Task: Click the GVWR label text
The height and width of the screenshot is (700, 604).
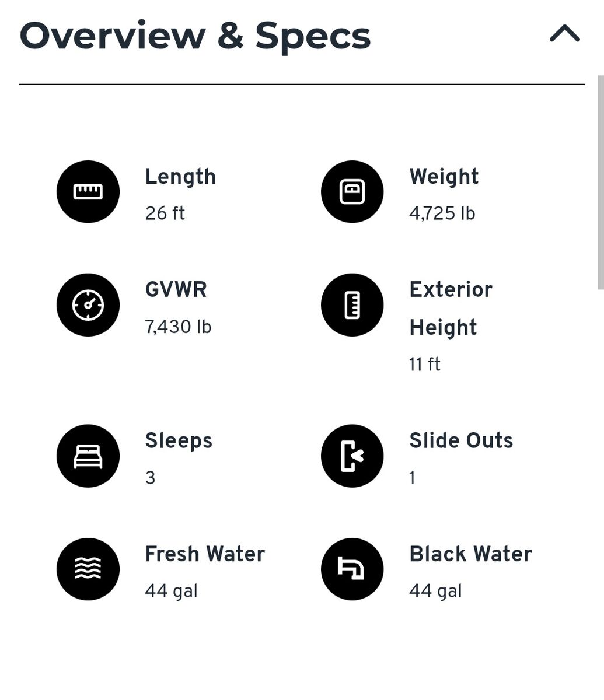Action: (x=176, y=290)
